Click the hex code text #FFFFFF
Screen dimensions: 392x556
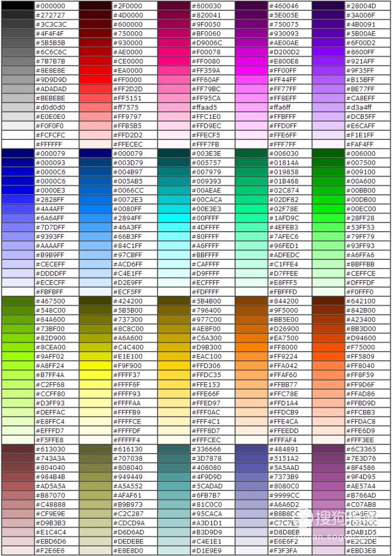[49, 144]
